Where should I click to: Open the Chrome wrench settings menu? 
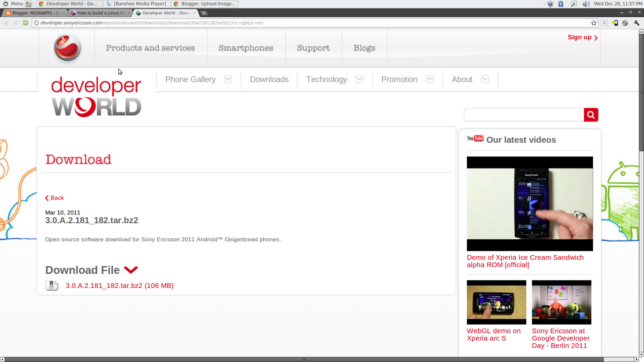pos(637,23)
